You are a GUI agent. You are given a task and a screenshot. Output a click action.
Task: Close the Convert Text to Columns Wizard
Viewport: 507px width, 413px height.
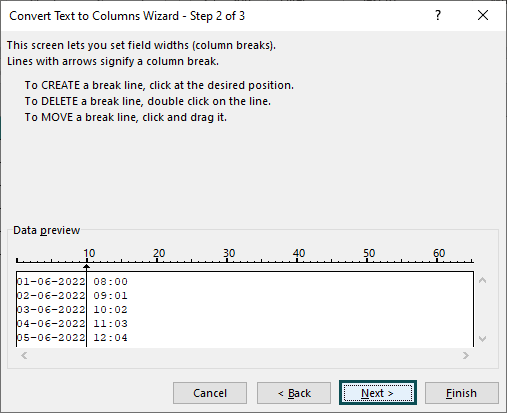pos(483,15)
